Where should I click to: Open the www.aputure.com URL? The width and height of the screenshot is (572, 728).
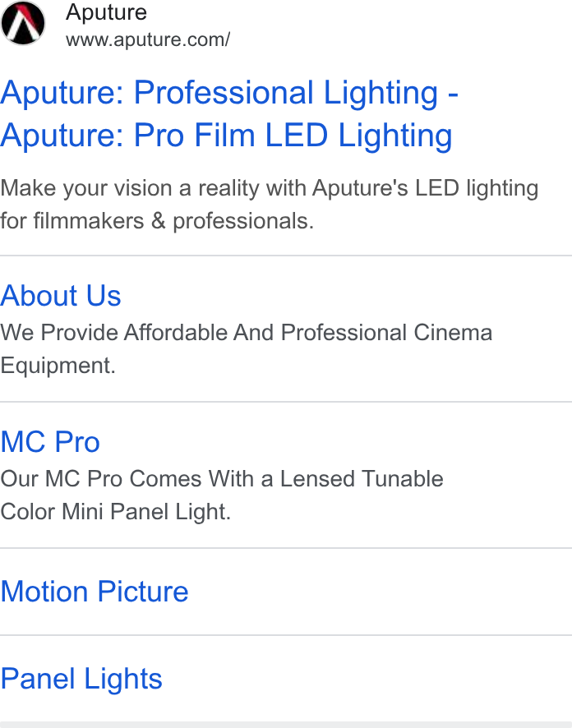(148, 40)
